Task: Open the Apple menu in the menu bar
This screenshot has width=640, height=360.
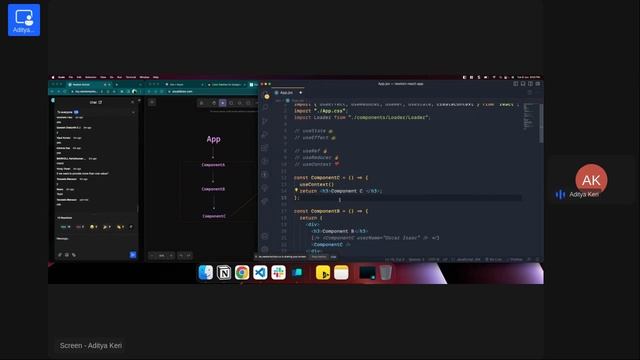Action: click(53, 77)
